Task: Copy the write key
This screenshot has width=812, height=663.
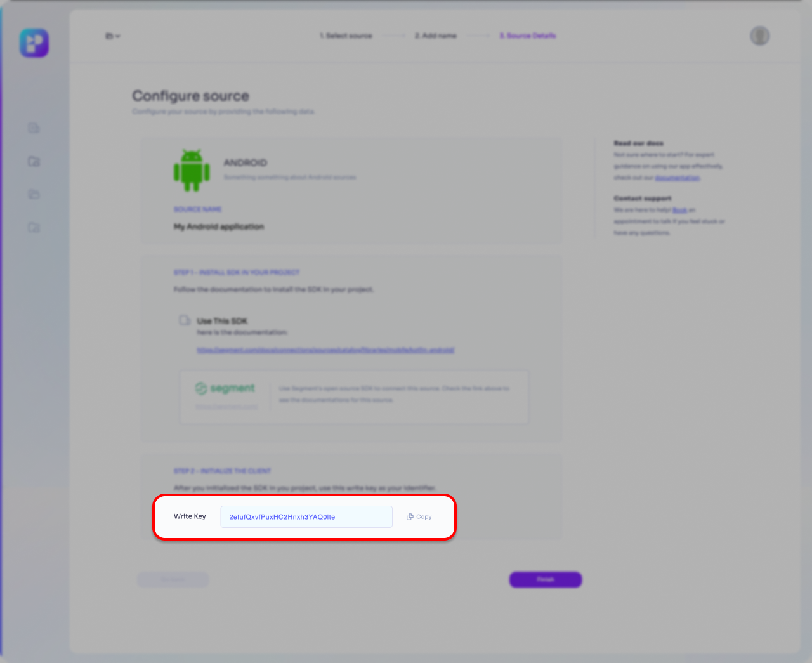Action: [419, 517]
